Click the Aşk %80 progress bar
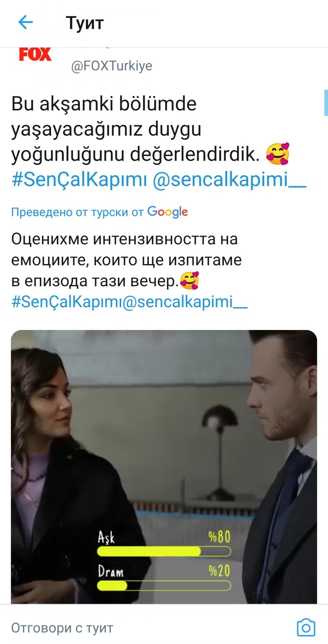 pos(164,551)
